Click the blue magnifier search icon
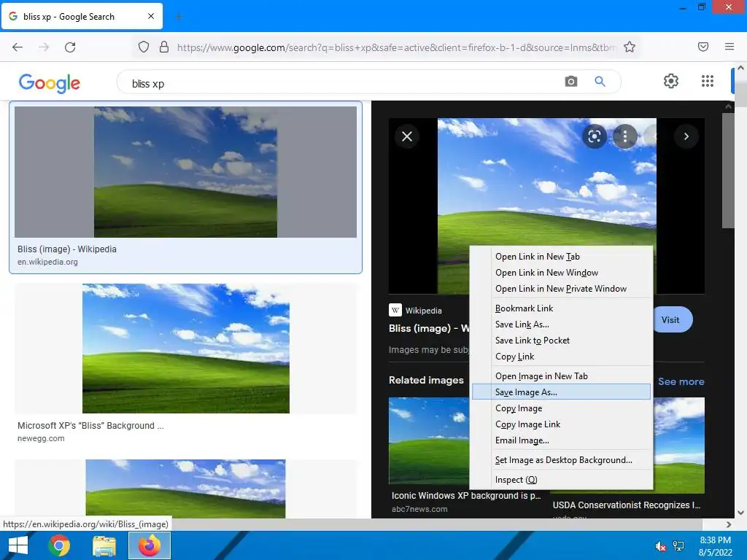 coord(600,82)
